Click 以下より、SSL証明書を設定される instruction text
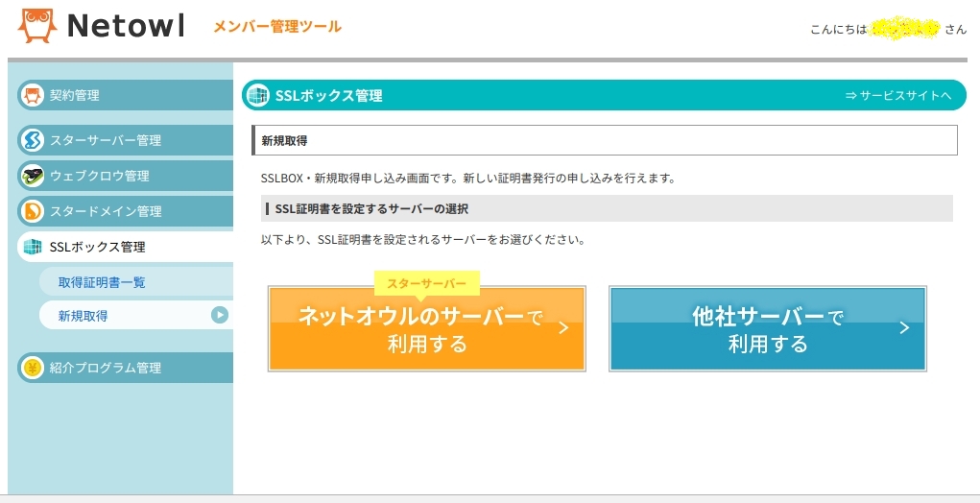This screenshot has width=980, height=503. (423, 240)
